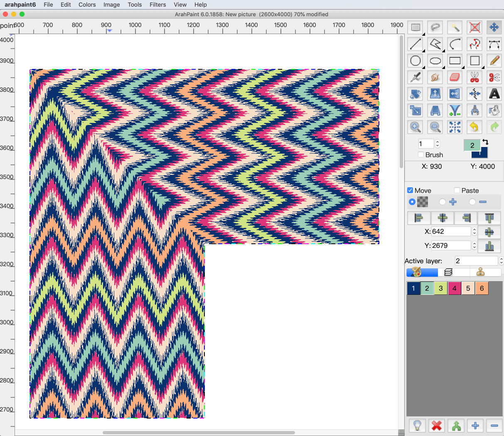Select the pink eraser tool
Image resolution: width=504 pixels, height=436 pixels.
[x=455, y=77]
